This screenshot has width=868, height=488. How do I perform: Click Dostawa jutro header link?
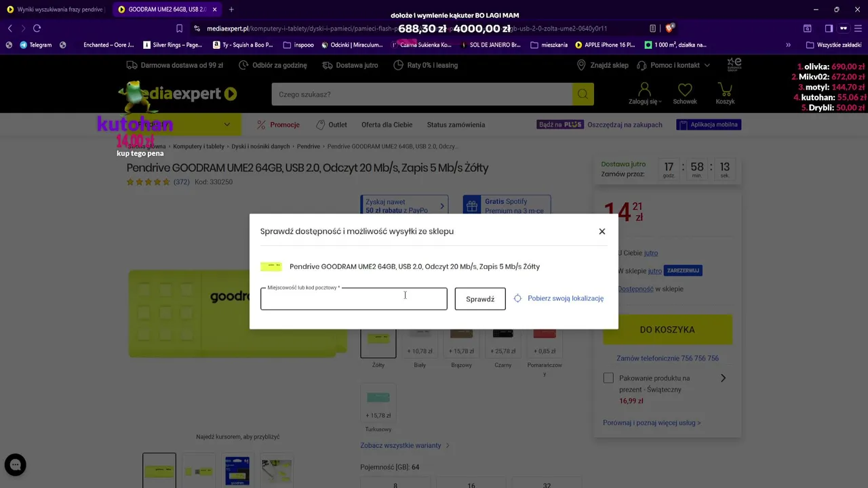click(350, 65)
